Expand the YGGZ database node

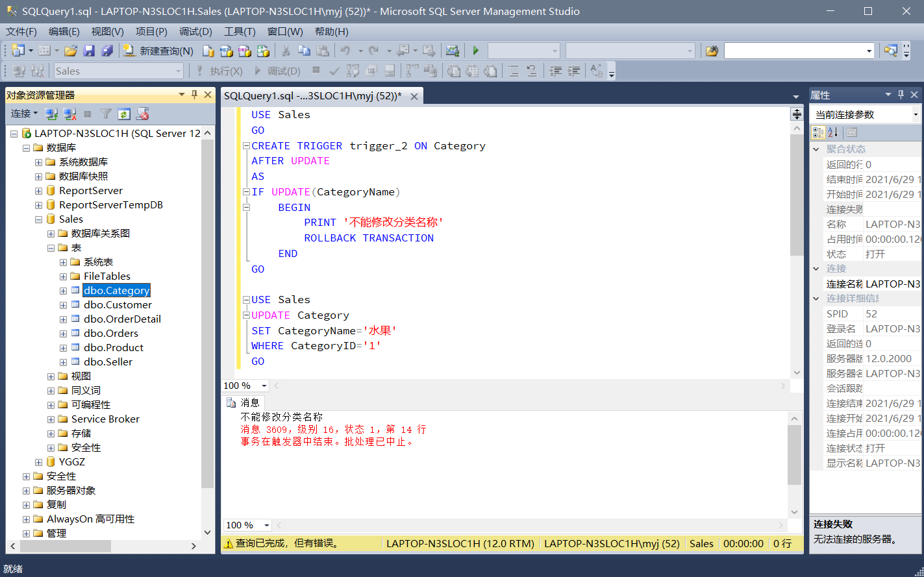(x=38, y=462)
